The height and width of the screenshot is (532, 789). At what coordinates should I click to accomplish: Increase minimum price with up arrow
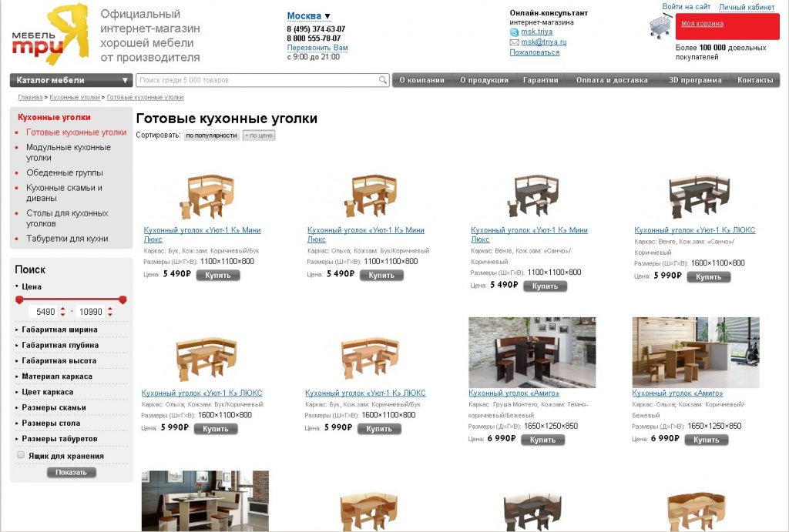click(63, 308)
